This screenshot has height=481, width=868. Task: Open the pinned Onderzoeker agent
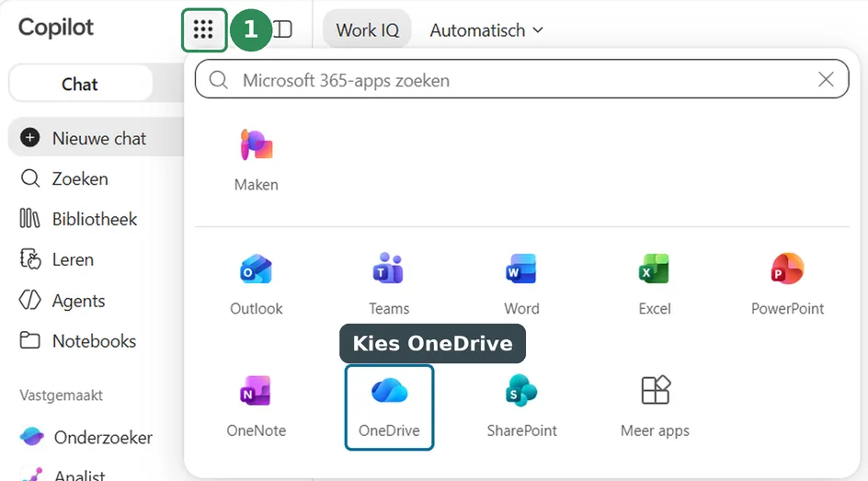(86, 437)
